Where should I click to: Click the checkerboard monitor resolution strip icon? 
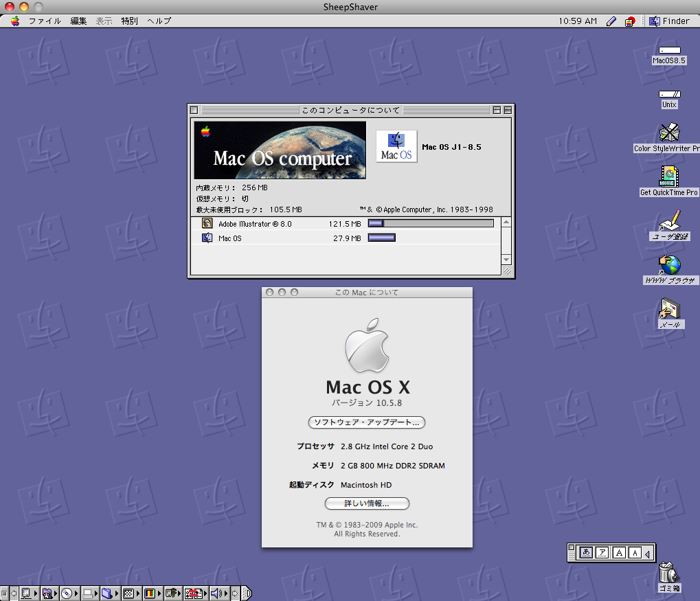128,593
